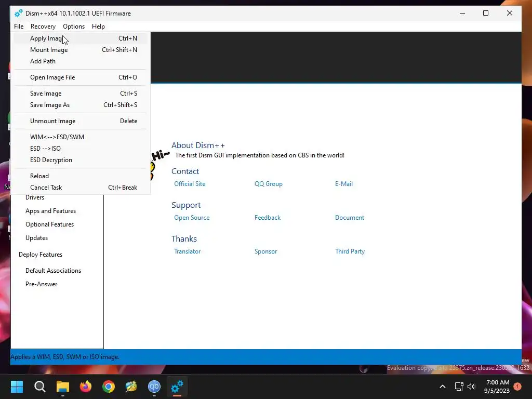Select Cancel Task menu entry

tap(81, 187)
